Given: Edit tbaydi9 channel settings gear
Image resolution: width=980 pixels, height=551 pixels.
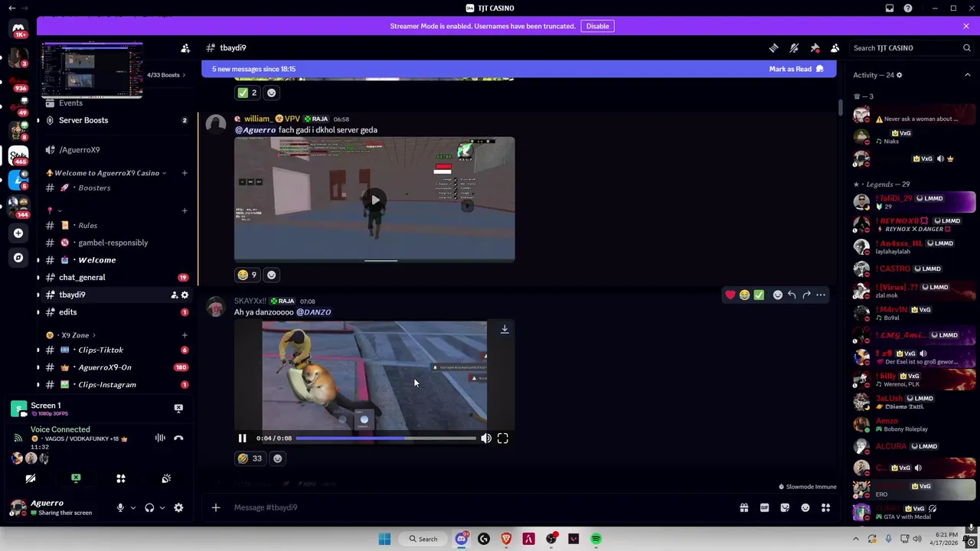Looking at the screenshot, I should coord(185,295).
